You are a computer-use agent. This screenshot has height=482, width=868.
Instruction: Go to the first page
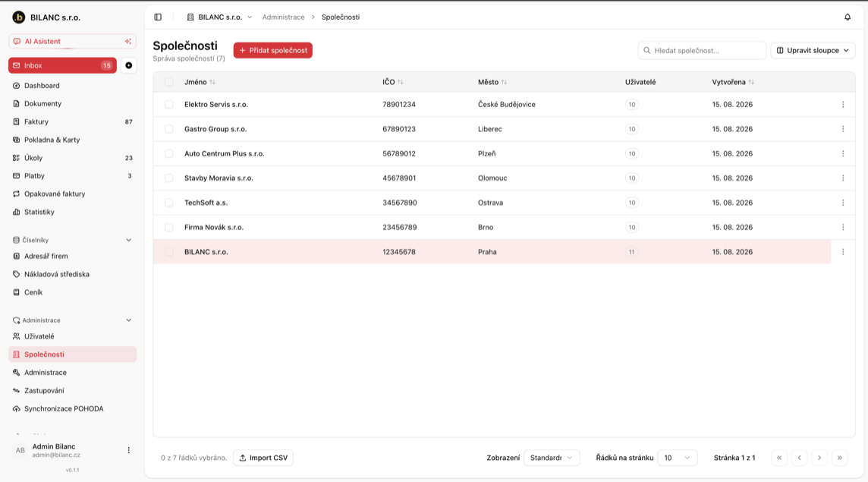click(x=779, y=458)
